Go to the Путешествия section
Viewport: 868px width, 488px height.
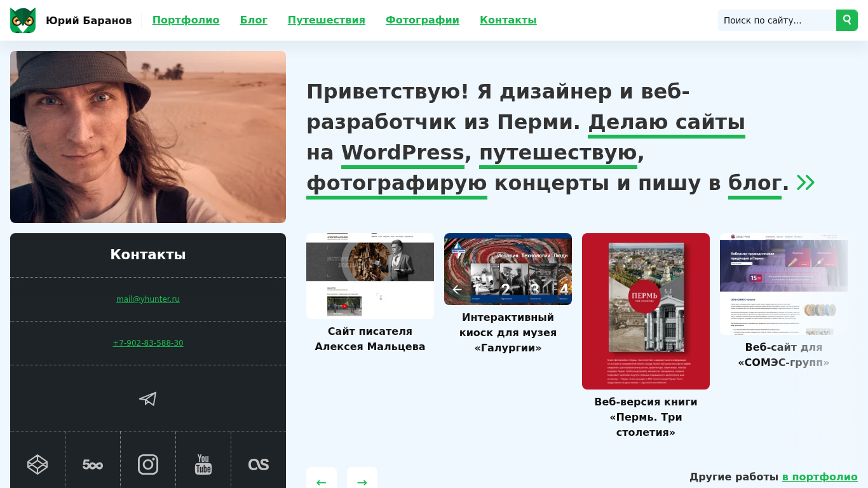327,20
